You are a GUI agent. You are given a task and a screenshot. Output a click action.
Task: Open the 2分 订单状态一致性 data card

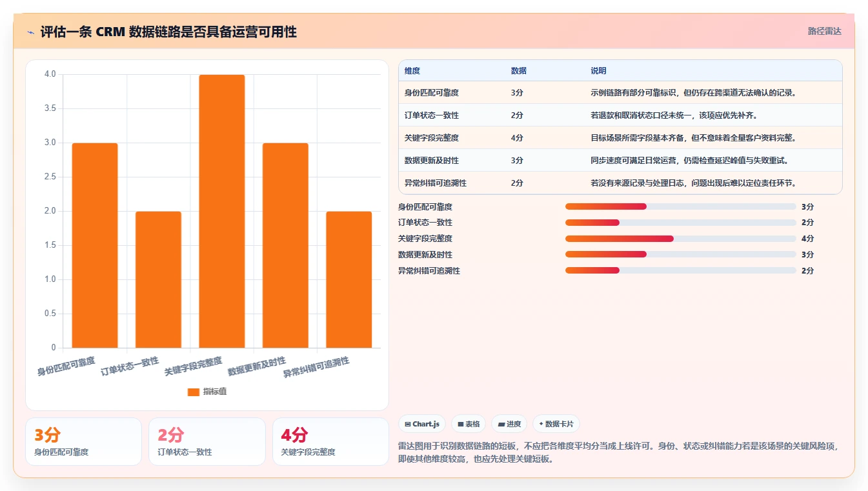coord(207,441)
